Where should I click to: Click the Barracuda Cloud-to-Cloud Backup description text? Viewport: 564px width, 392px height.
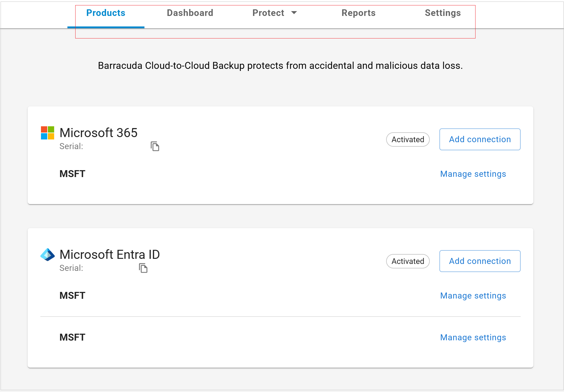280,66
